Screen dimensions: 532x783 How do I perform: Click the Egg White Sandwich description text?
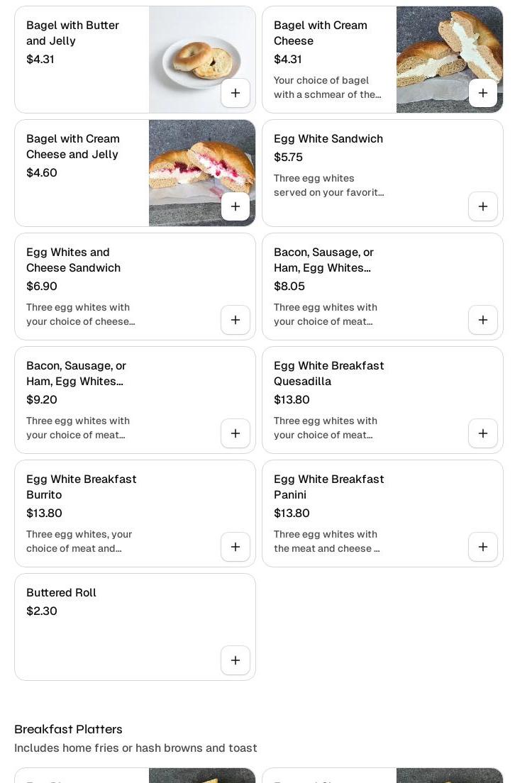click(x=328, y=185)
